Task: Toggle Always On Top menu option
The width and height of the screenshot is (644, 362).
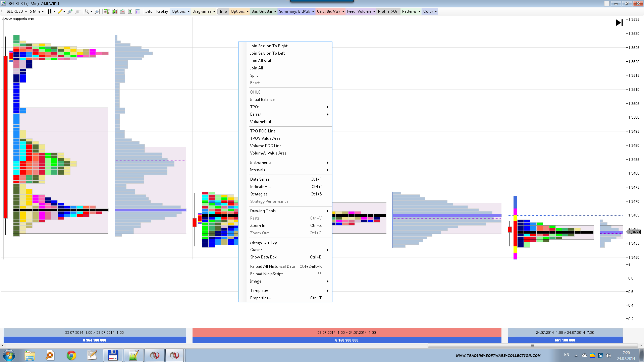Action: point(263,242)
